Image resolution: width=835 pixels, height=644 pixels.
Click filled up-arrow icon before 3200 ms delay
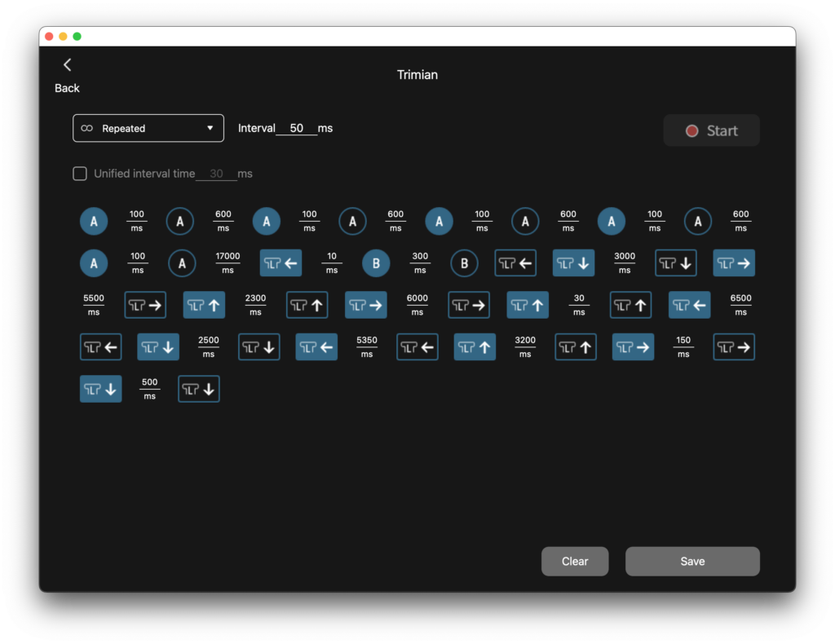475,346
